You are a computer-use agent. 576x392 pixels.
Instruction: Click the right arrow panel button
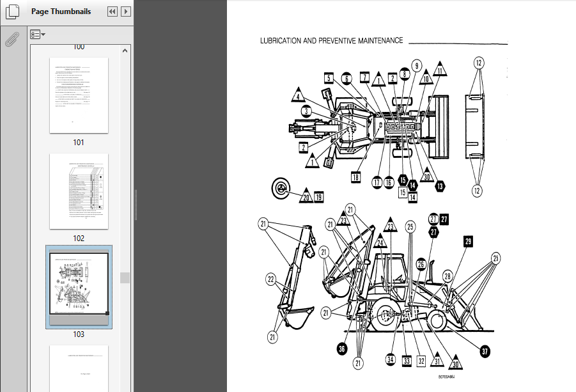[126, 12]
